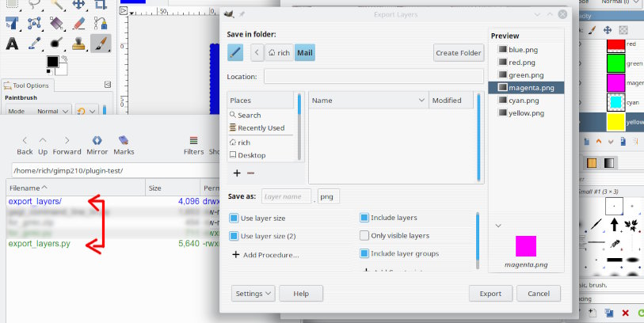Select Search in Places list
This screenshot has height=323, width=644.
coord(261,116)
